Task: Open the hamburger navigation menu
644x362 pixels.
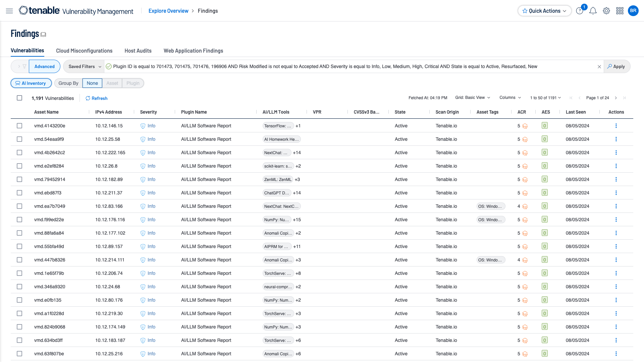Action: [x=9, y=11]
